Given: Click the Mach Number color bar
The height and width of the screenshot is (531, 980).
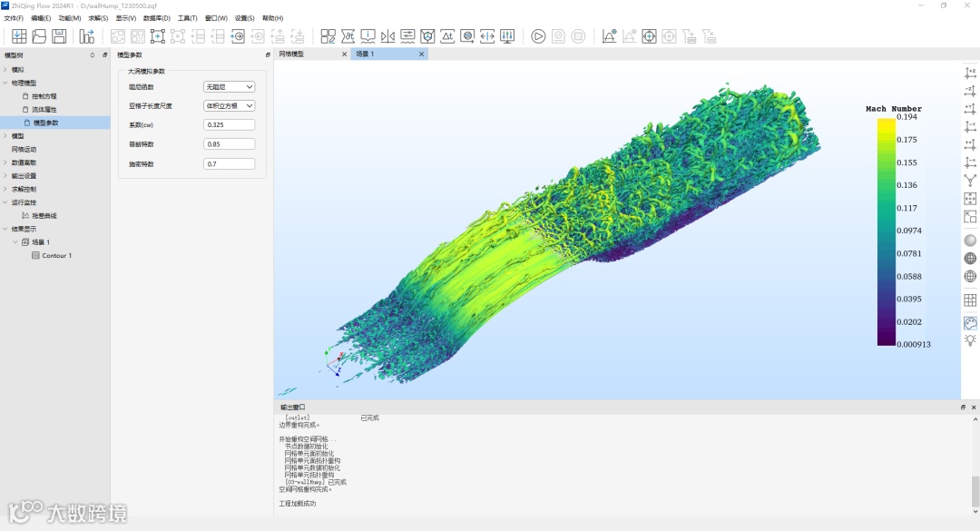Looking at the screenshot, I should coord(886,231).
